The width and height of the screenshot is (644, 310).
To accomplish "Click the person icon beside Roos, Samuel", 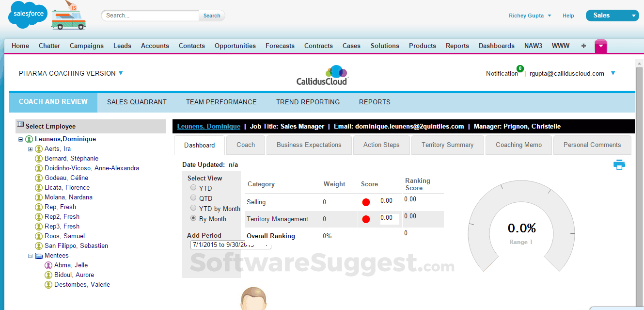I will [39, 236].
